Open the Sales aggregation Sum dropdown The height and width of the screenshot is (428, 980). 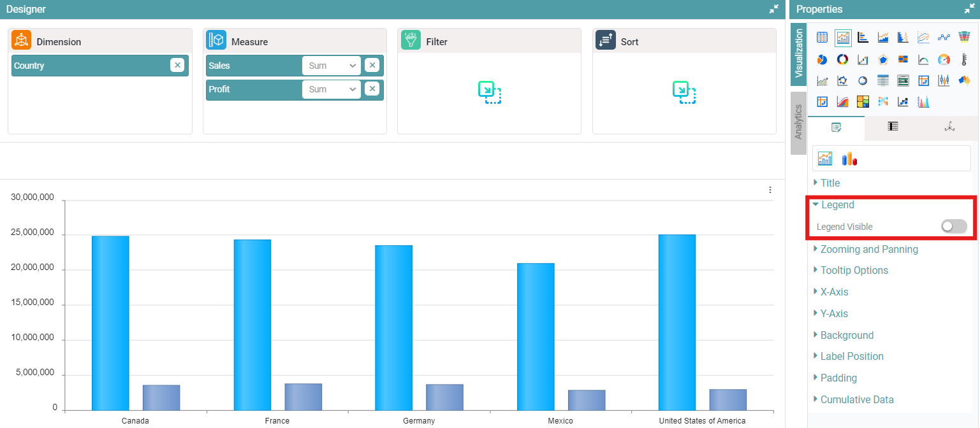pos(332,66)
